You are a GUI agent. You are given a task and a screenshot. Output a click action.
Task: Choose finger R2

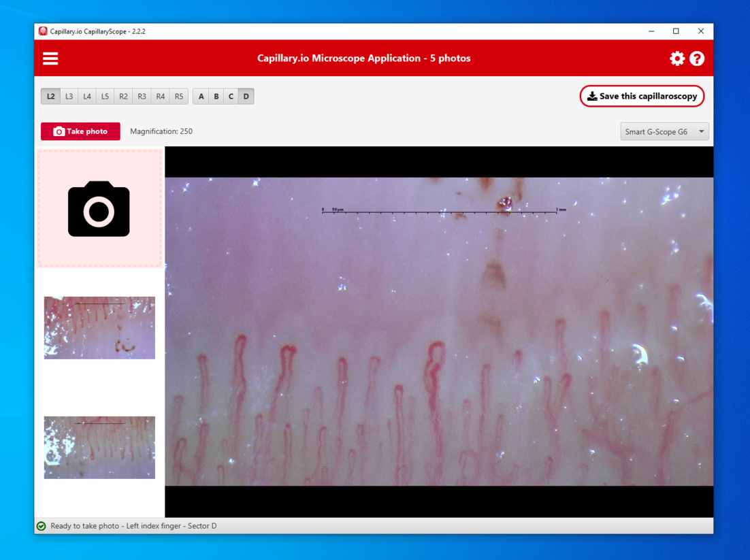pyautogui.click(x=123, y=97)
